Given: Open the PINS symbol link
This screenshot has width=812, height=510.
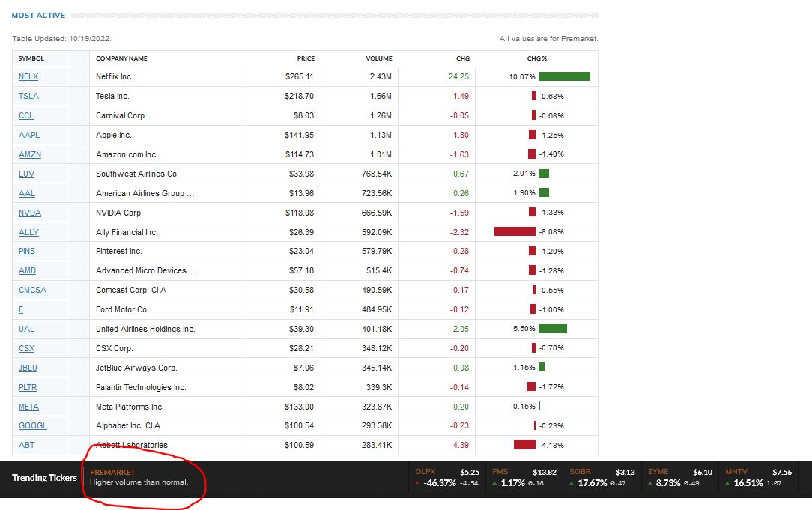Looking at the screenshot, I should coord(27,251).
